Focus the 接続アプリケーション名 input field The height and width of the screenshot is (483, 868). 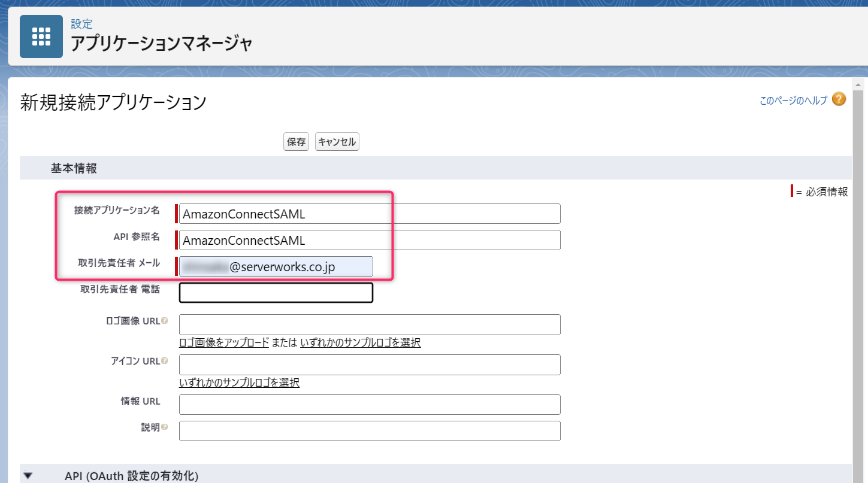click(370, 214)
